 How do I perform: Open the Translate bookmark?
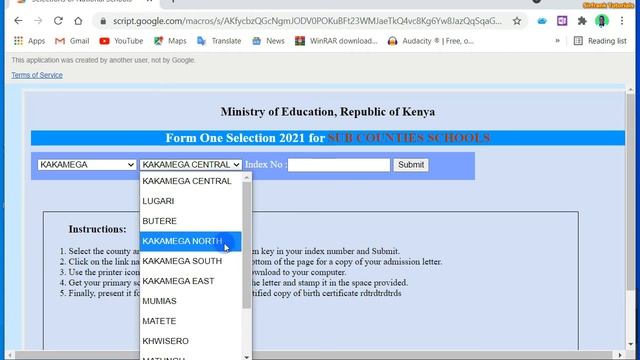(x=219, y=41)
